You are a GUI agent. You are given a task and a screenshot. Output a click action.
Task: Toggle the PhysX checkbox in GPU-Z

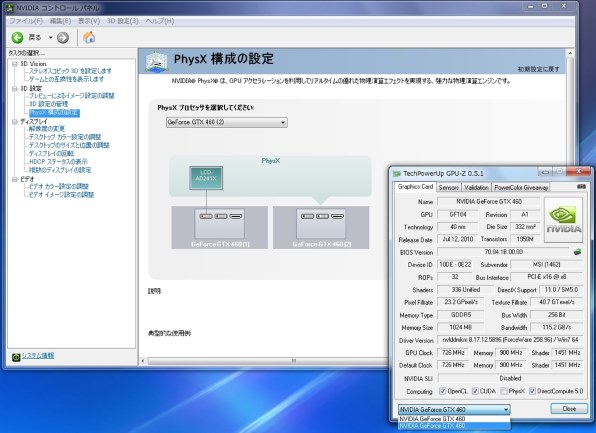[504, 391]
